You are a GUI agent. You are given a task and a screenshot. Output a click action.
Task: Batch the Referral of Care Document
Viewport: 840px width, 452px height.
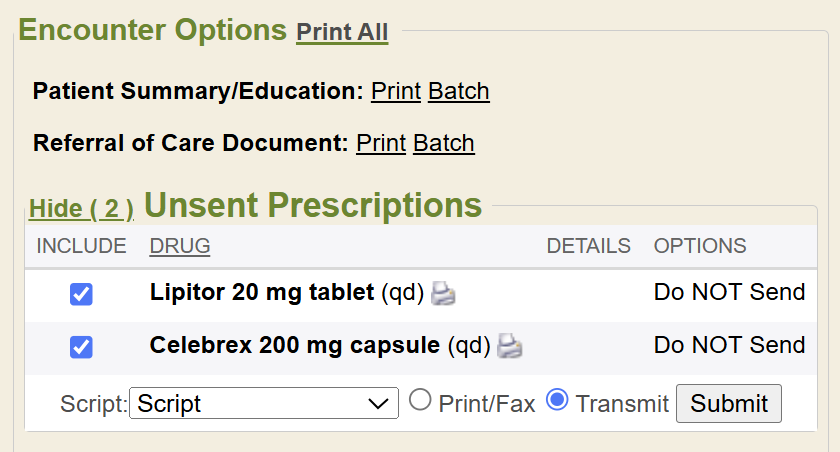[x=444, y=143]
